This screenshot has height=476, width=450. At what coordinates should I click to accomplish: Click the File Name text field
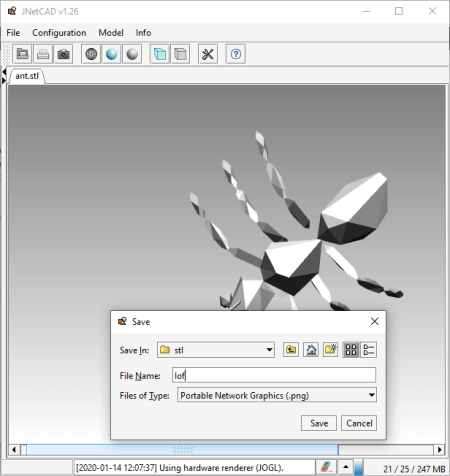click(x=274, y=375)
